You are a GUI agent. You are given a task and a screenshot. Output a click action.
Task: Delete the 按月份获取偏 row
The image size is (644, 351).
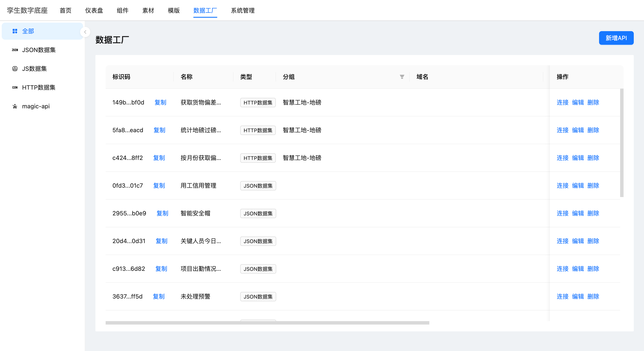point(593,158)
